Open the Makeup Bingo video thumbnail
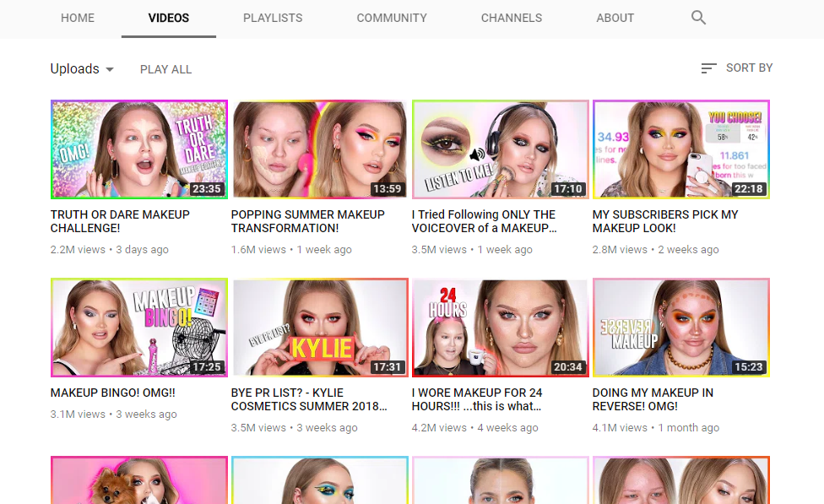This screenshot has width=824, height=504. (139, 328)
